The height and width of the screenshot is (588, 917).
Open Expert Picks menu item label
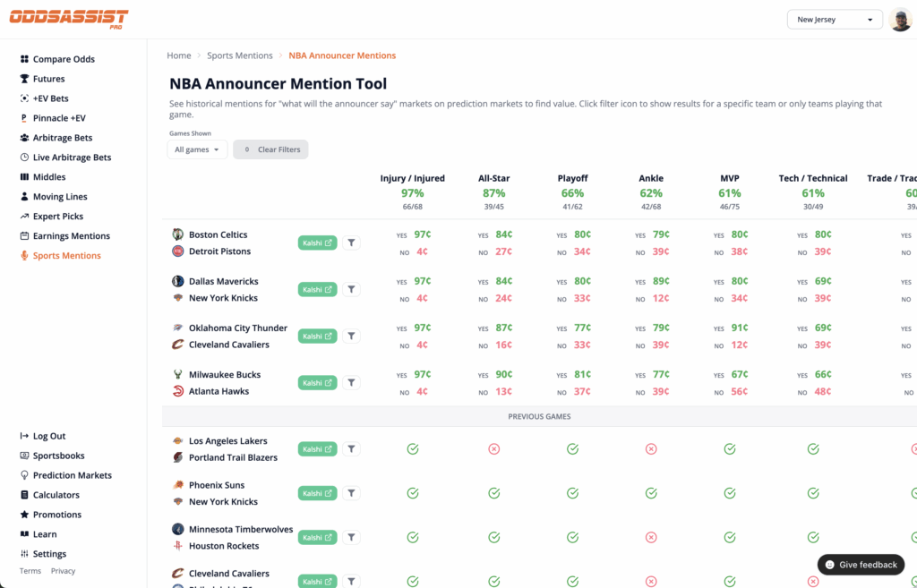pyautogui.click(x=58, y=217)
